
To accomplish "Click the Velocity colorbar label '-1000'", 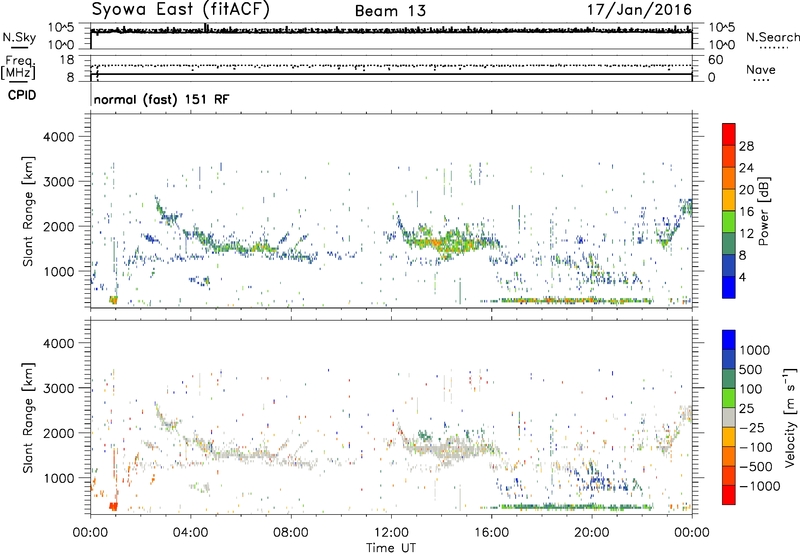I will tap(759, 486).
